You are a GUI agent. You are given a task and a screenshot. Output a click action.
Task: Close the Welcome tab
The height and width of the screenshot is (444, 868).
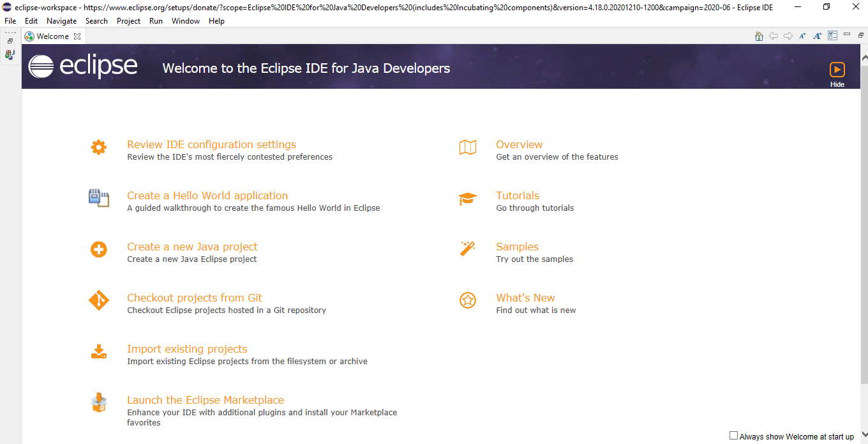pos(77,36)
